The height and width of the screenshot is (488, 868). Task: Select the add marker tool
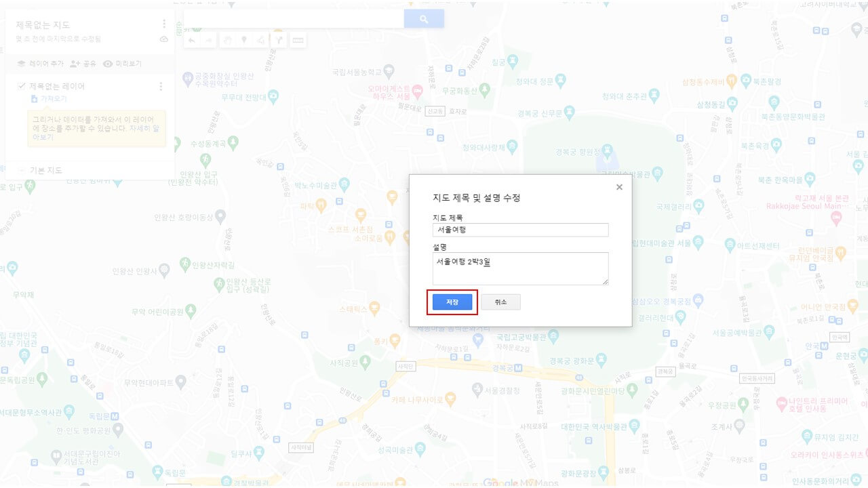244,41
